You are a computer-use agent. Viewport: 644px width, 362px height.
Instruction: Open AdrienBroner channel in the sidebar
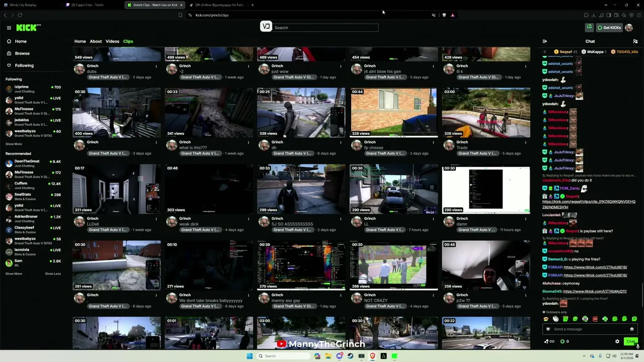[x=33, y=219]
